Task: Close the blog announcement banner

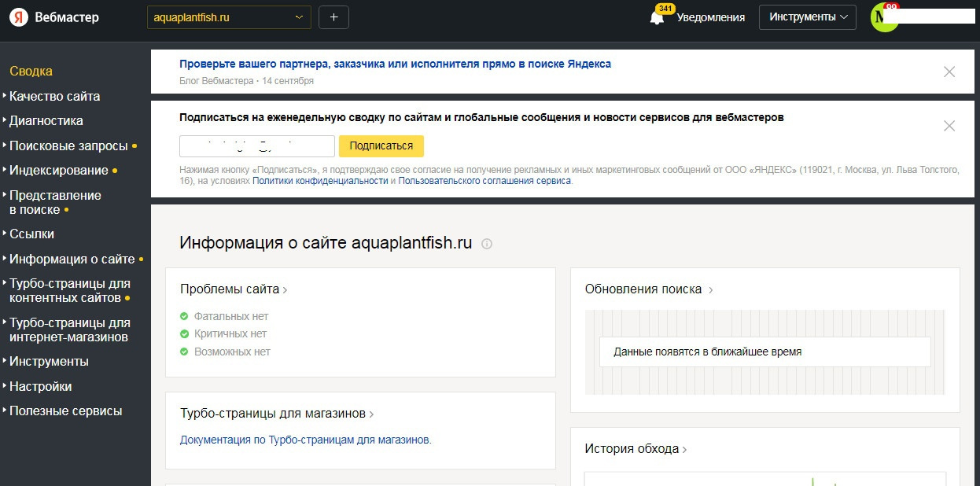Action: 949,72
